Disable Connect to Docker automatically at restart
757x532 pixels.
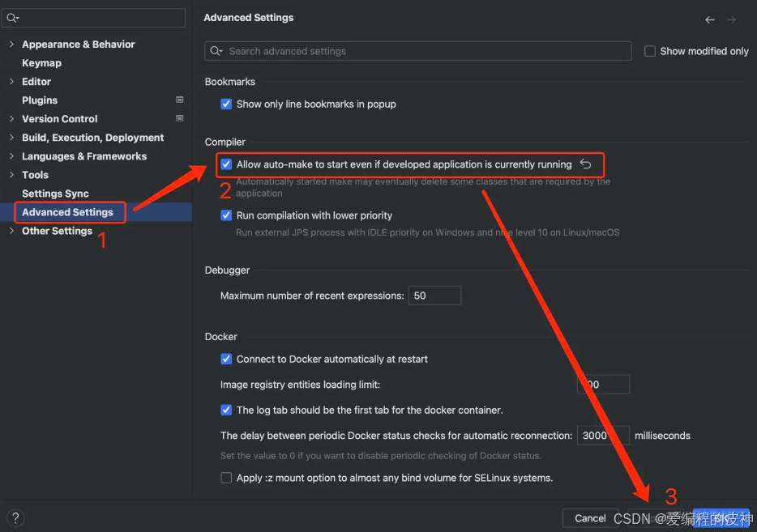coord(226,359)
